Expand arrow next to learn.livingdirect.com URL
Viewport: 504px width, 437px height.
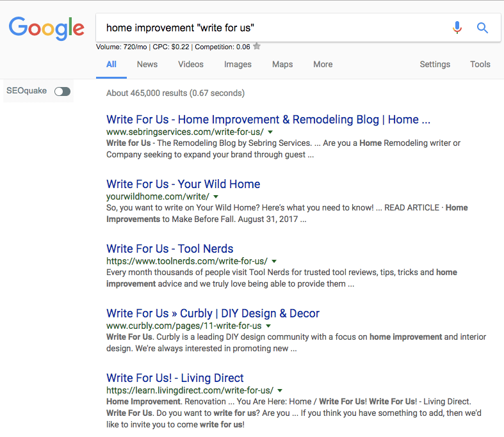click(x=280, y=390)
